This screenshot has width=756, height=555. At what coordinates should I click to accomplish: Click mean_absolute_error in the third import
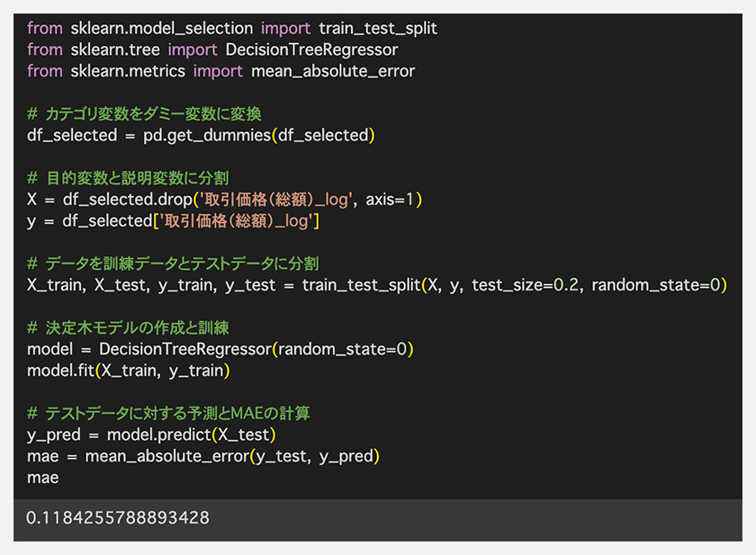point(333,71)
